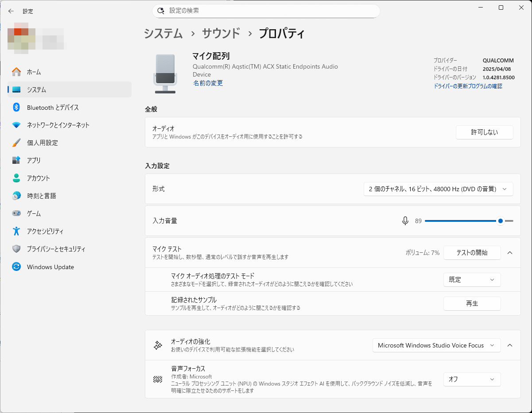Screen dimensions: 532x413
Task: Collapse the オーディオの強化 section
Action: (509, 345)
